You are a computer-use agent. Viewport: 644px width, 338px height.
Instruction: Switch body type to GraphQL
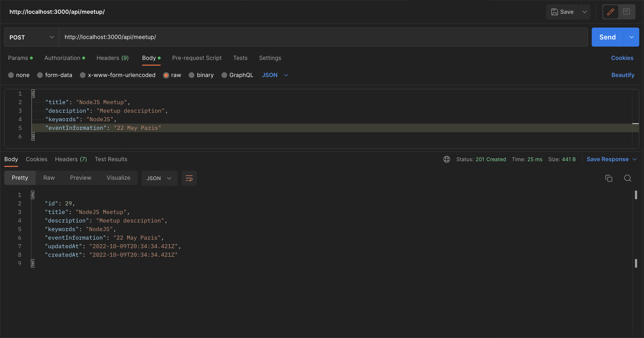[x=224, y=75]
